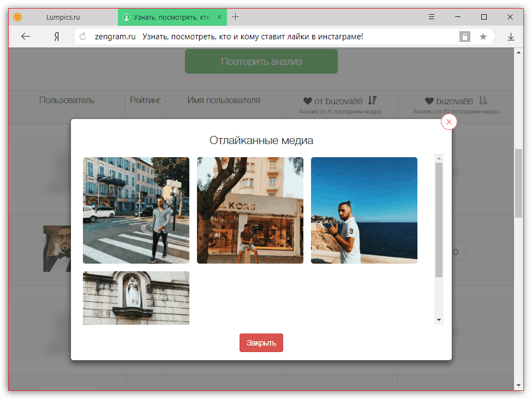Open the Yandex home Я icon
532x399 pixels.
[x=57, y=37]
